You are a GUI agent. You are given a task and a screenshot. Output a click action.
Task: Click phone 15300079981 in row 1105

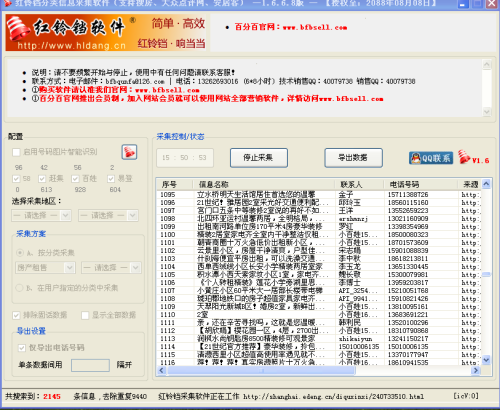click(x=408, y=274)
